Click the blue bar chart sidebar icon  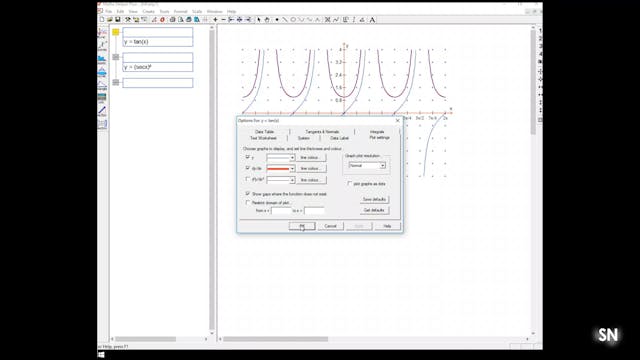click(x=102, y=59)
